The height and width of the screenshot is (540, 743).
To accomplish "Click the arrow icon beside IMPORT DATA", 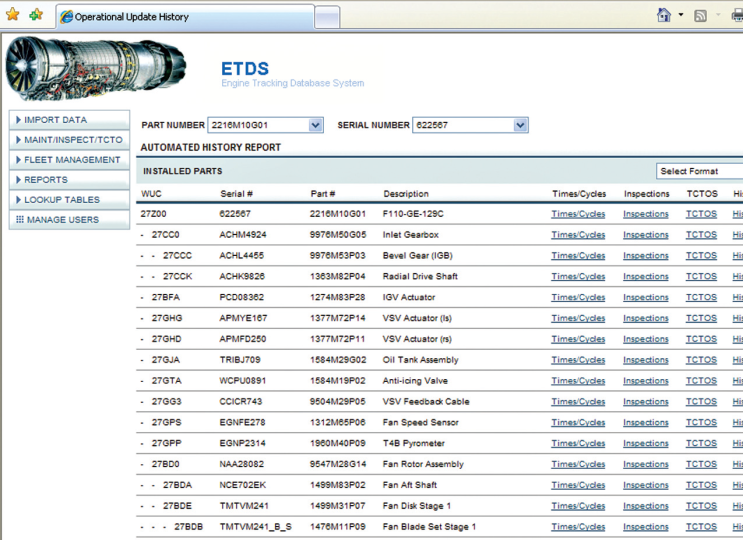I will 18,120.
